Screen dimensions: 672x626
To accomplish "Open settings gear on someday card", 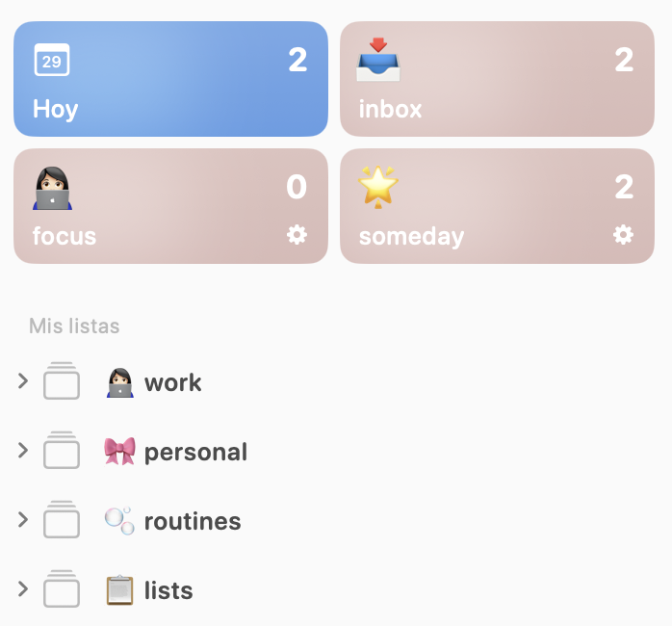I will [623, 234].
